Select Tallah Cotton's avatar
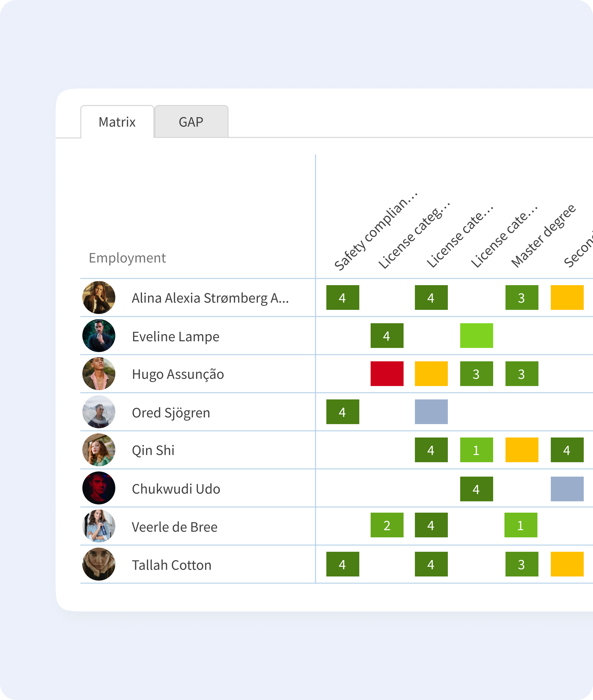Image resolution: width=593 pixels, height=700 pixels. pos(99,564)
